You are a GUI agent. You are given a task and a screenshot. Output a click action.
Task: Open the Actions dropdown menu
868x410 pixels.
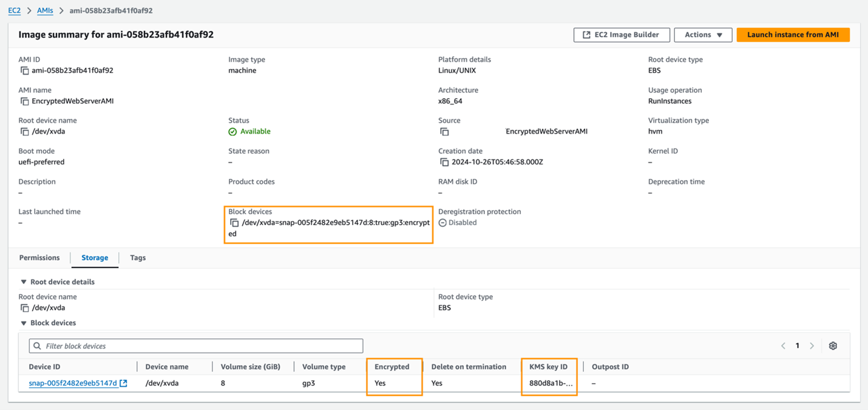point(703,35)
